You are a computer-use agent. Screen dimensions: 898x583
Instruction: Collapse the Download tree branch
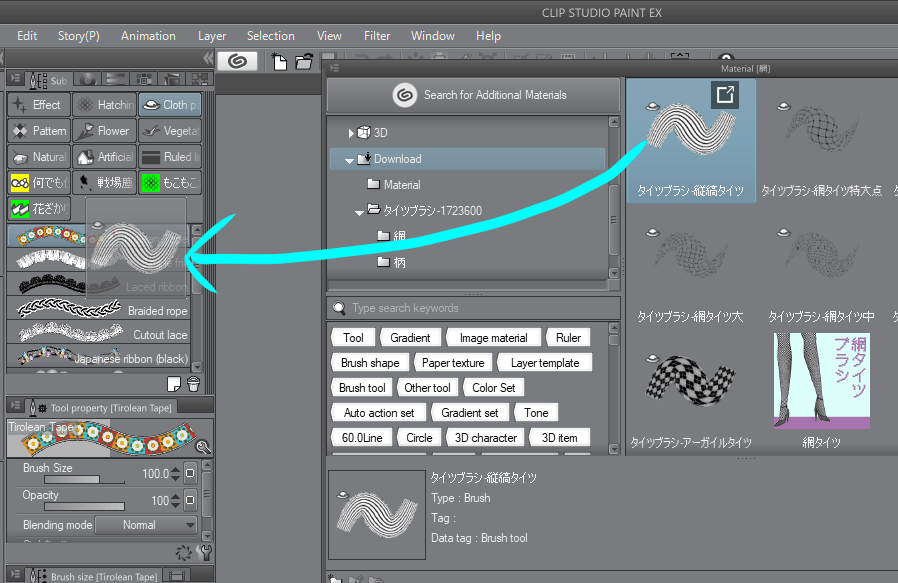pyautogui.click(x=350, y=158)
